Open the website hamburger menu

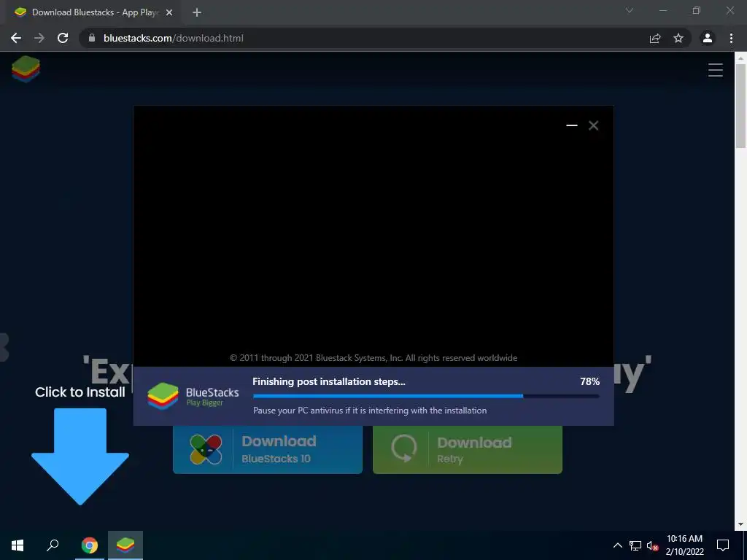pyautogui.click(x=715, y=70)
